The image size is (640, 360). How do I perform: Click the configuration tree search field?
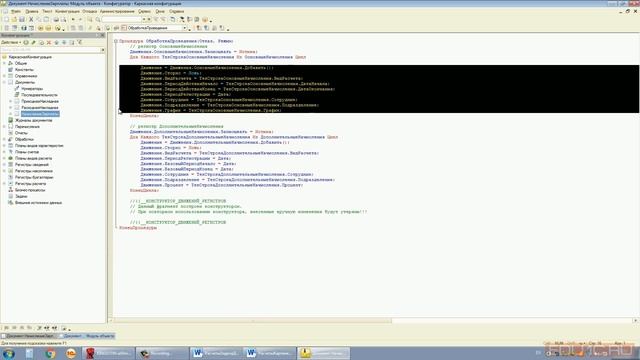(x=50, y=50)
